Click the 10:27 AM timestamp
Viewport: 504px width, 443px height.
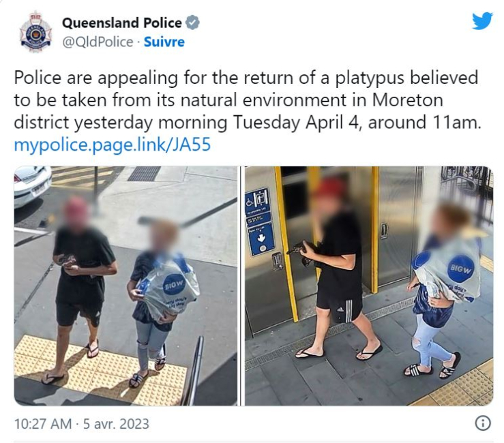43,424
